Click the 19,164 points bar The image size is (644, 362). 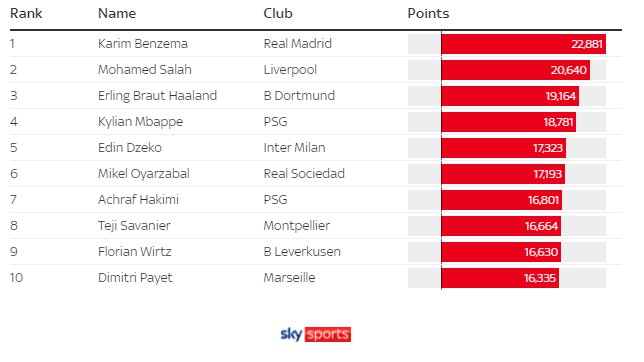pos(510,96)
